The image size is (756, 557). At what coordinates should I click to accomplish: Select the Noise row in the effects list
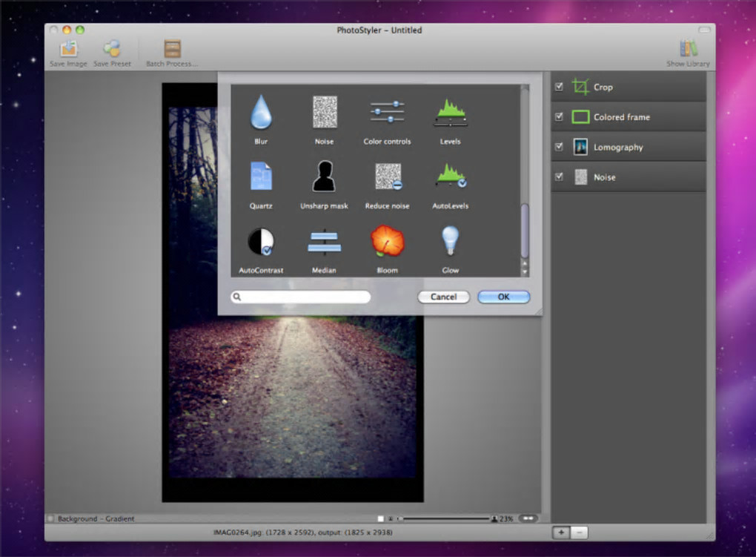click(x=629, y=177)
